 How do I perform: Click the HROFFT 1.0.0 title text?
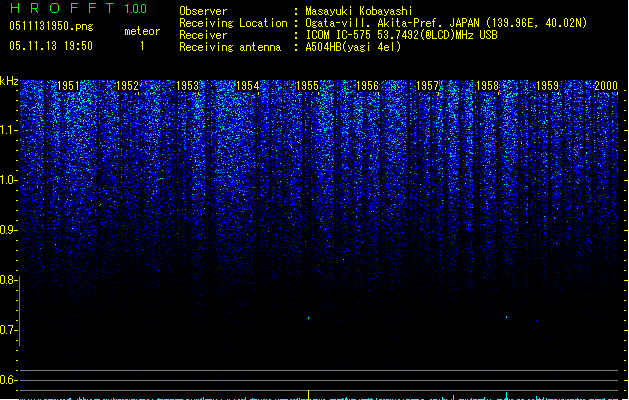tap(78, 8)
